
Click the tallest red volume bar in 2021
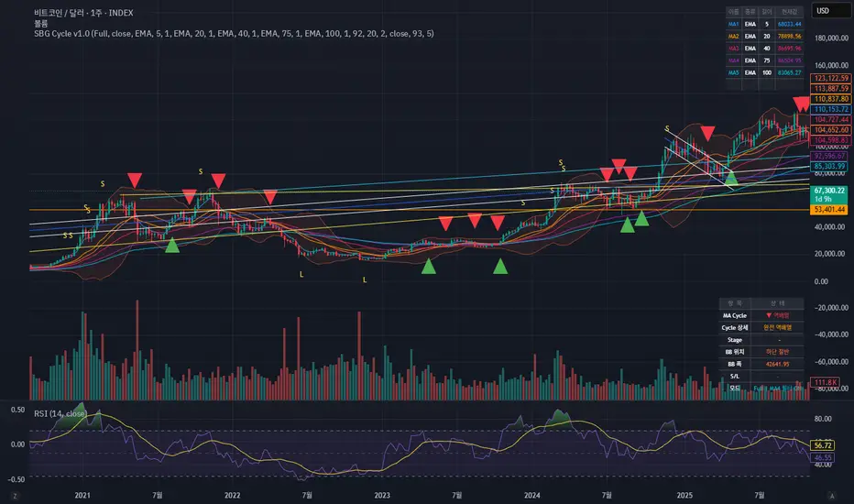pos(137,349)
